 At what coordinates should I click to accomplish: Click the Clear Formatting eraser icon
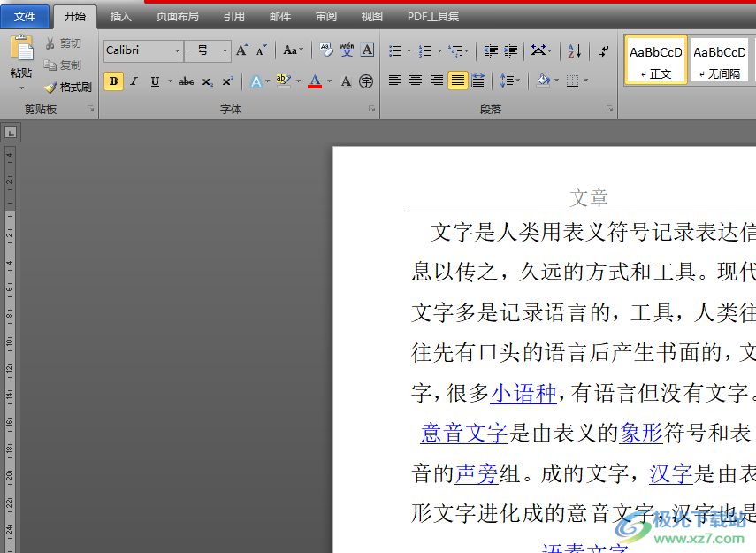(x=326, y=50)
